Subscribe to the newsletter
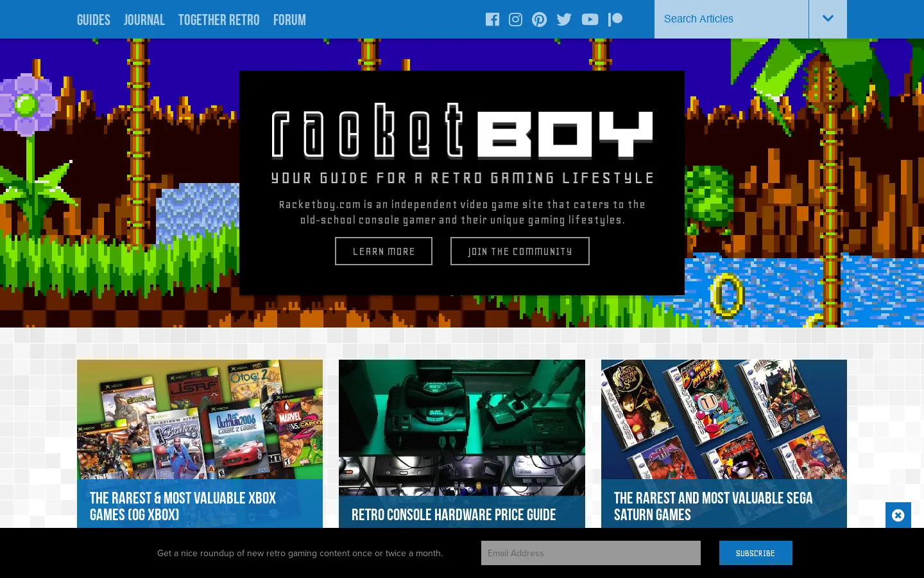The width and height of the screenshot is (924, 578). (x=755, y=553)
